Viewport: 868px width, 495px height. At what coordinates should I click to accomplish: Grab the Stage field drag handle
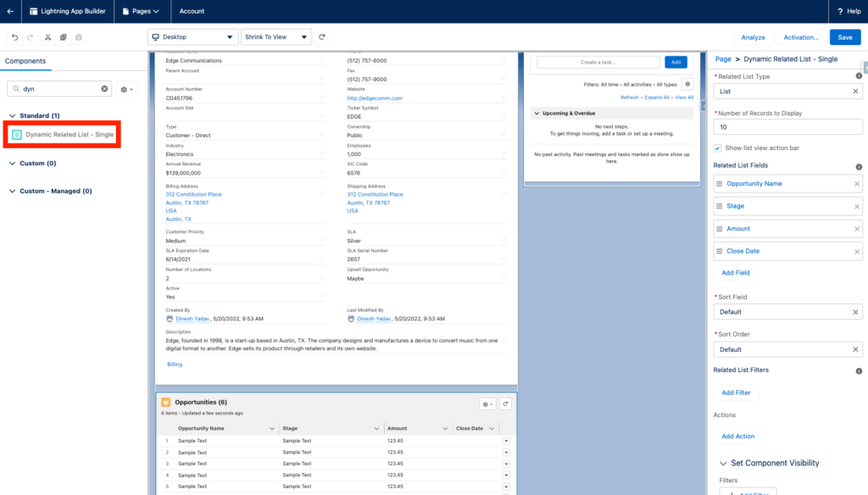coord(719,206)
